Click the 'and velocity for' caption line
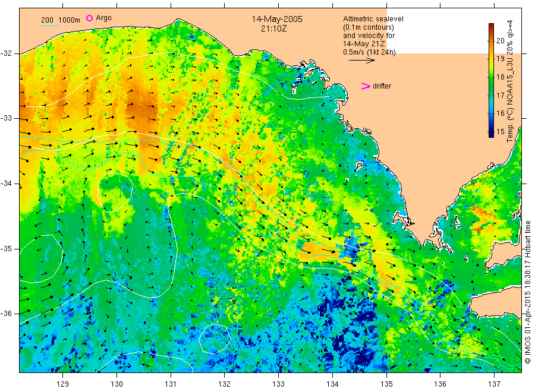 [x=369, y=36]
